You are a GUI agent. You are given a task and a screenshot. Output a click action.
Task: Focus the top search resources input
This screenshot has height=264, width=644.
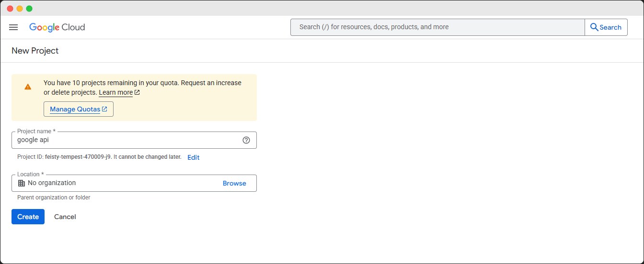click(x=437, y=27)
